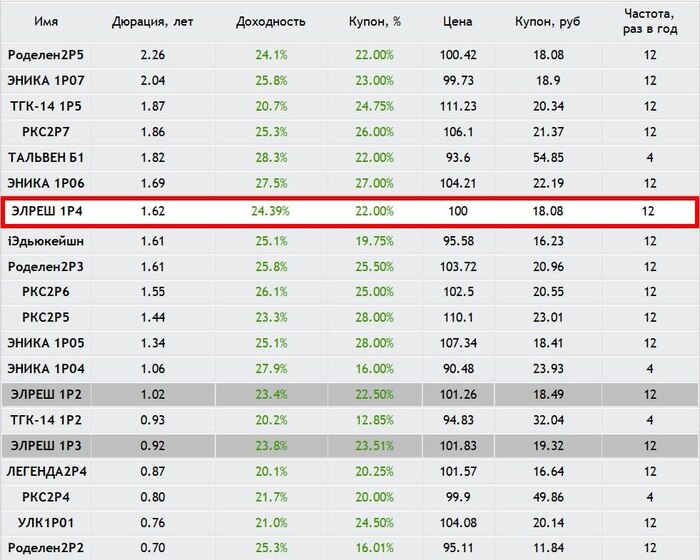The width and height of the screenshot is (700, 560).
Task: Click the shaded ЭЛРЕШ 1Р2 row name
Action: (46, 394)
